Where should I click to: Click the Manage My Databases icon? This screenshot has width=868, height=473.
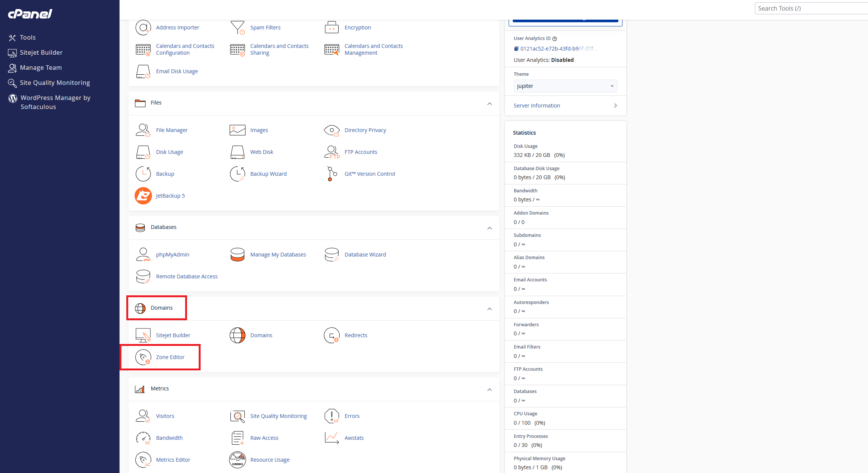[238, 255]
